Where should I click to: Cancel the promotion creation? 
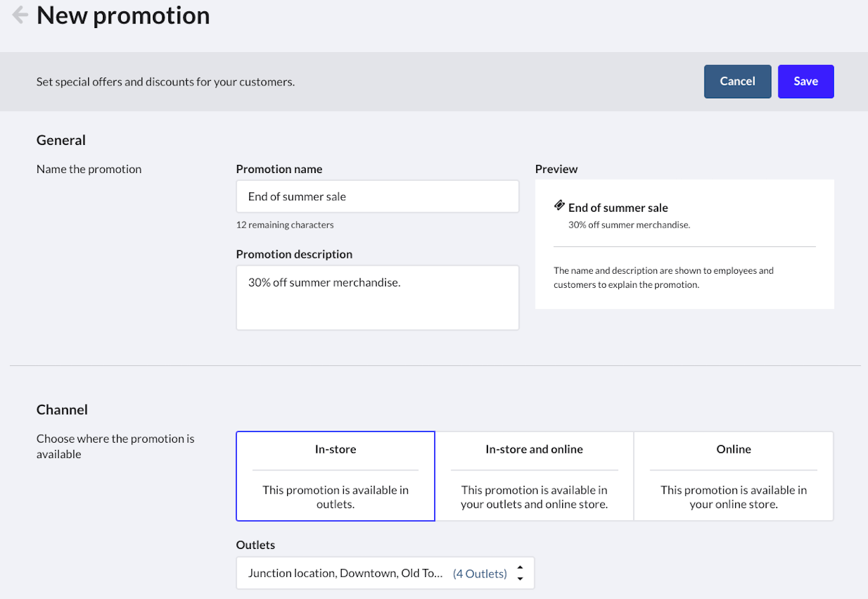coord(737,81)
